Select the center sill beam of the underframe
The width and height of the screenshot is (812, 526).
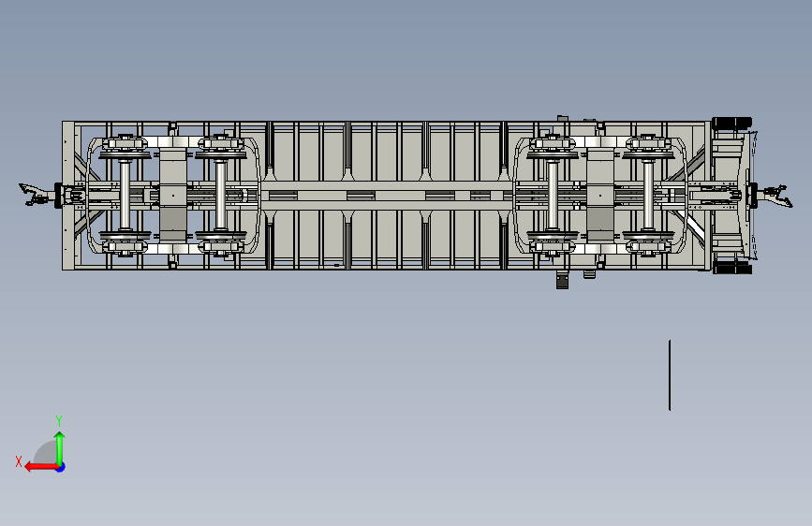(386, 196)
